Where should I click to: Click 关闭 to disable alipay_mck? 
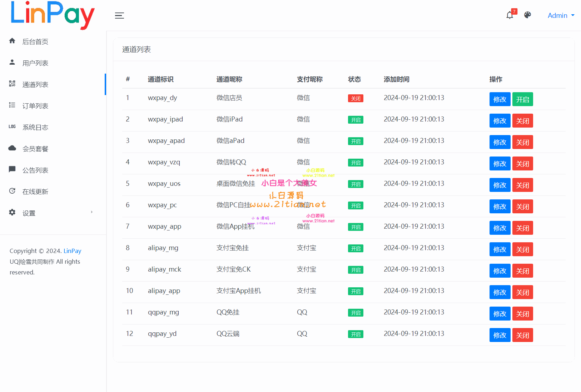click(522, 271)
